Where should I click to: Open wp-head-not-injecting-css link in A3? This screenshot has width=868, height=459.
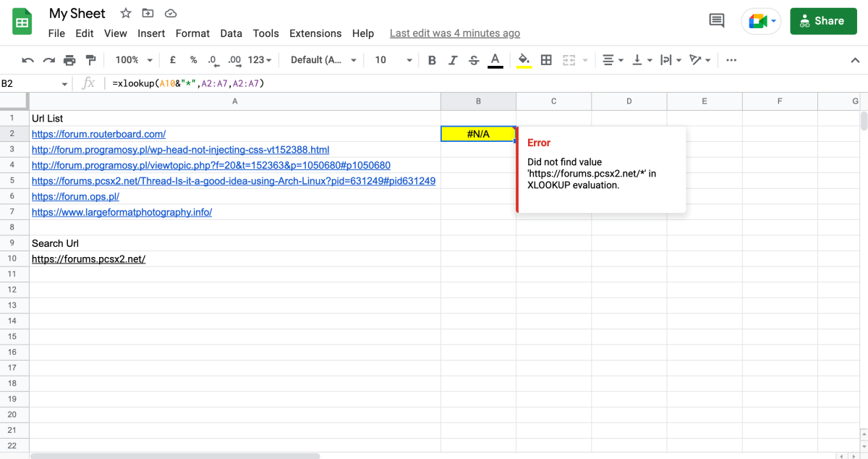pyautogui.click(x=180, y=150)
